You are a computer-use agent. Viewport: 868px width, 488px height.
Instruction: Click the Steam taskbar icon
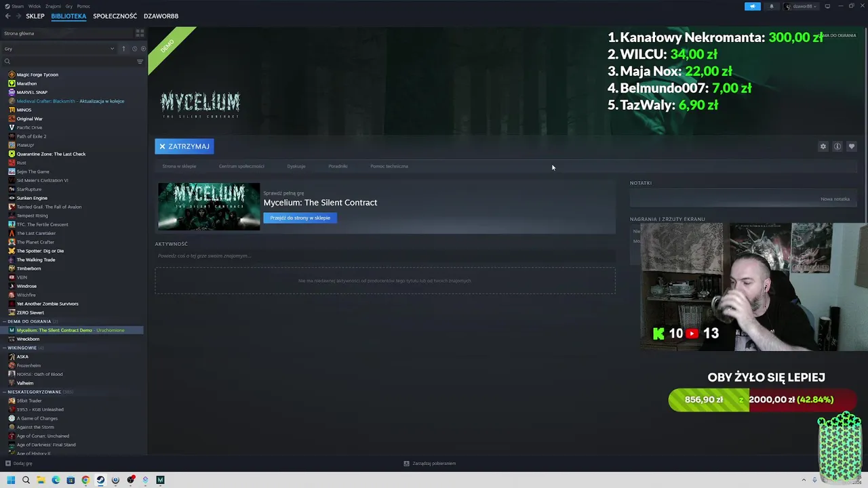[100, 480]
